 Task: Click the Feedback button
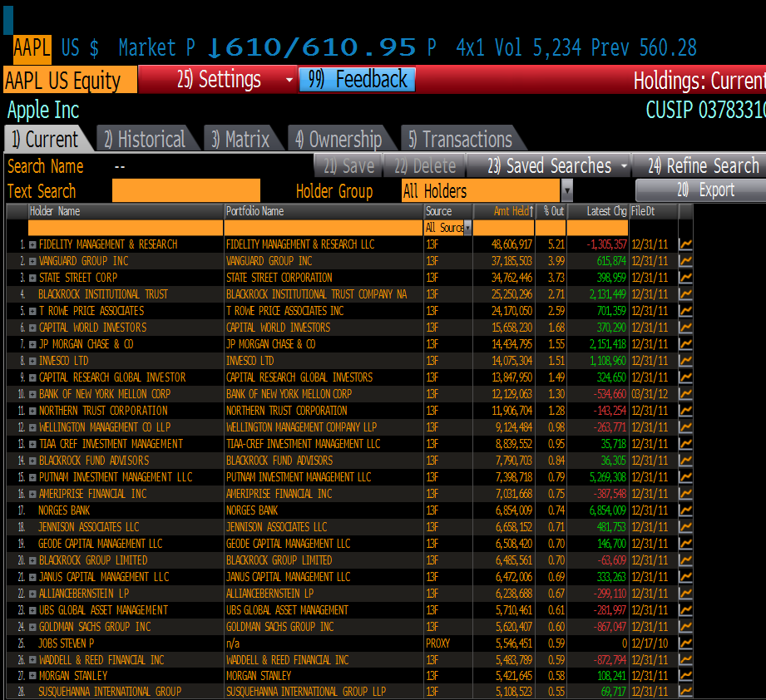(x=357, y=79)
